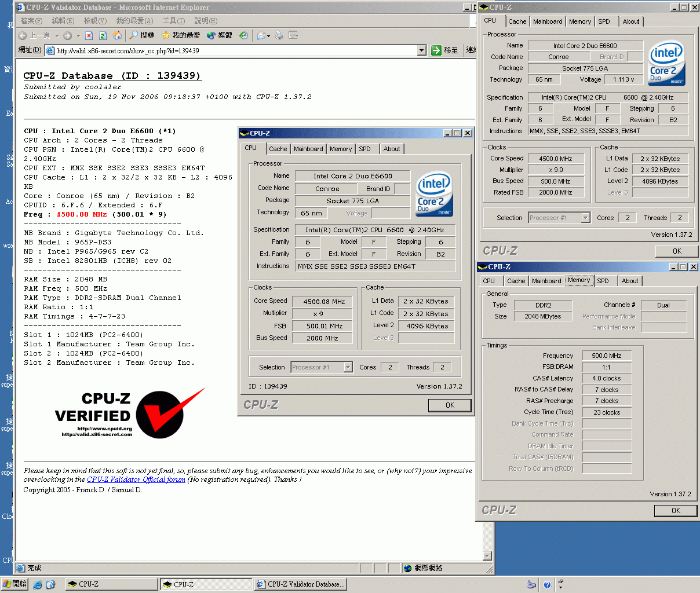Click the hardware device icon in system tray
The image size is (700, 593).
[531, 585]
